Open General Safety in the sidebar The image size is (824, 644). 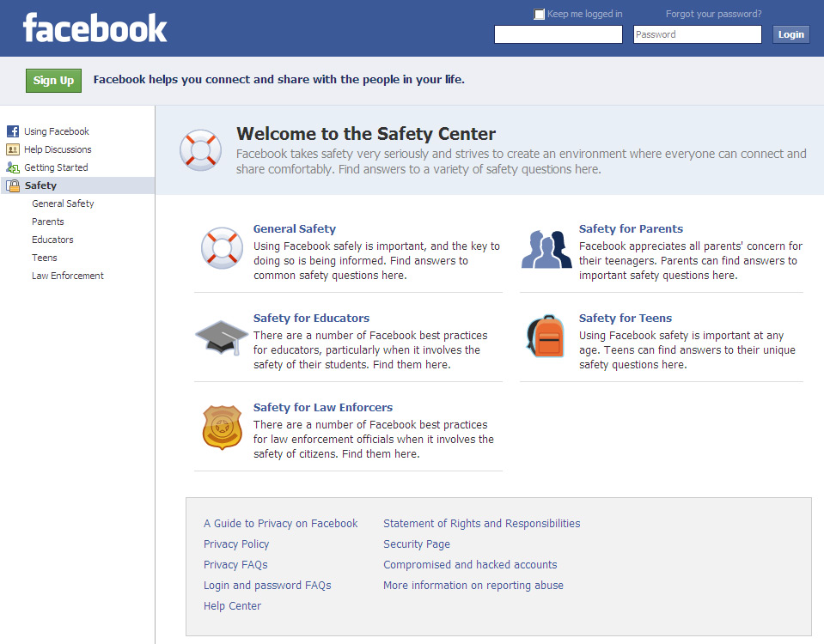click(x=63, y=204)
